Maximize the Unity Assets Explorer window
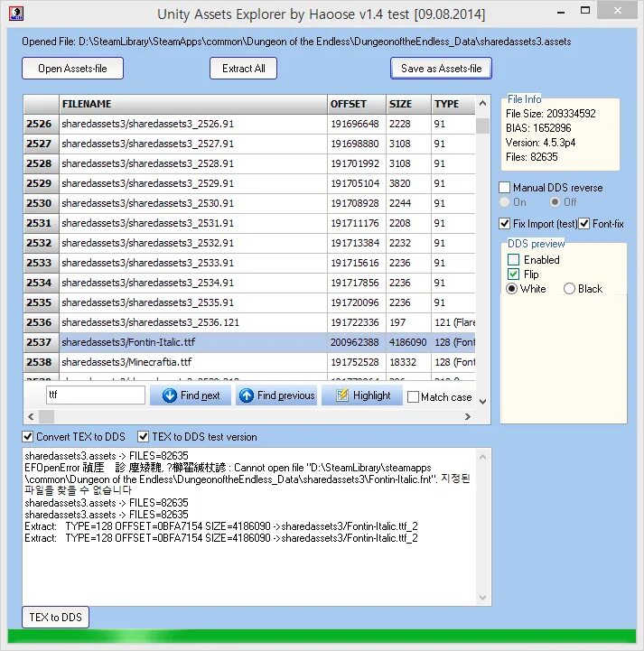 (585, 11)
